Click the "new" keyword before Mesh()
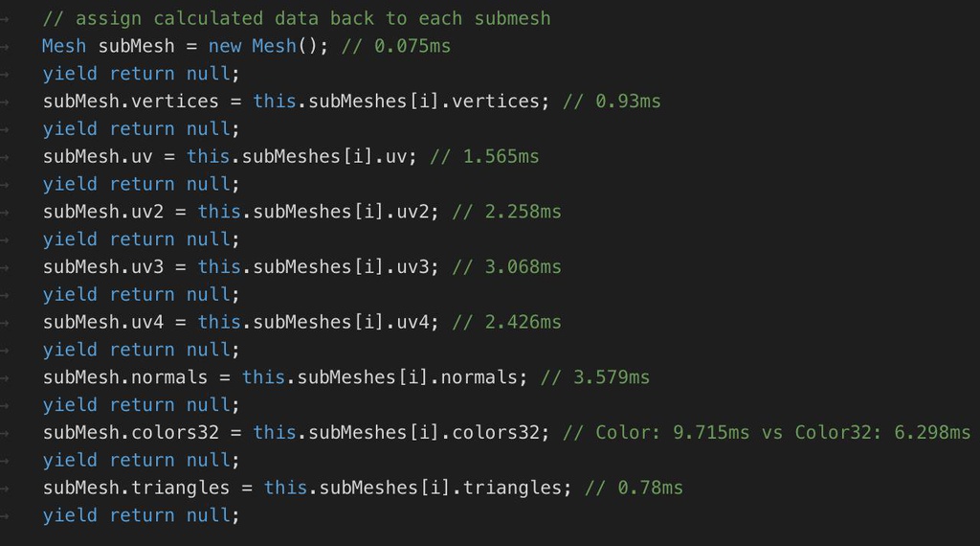 point(225,46)
